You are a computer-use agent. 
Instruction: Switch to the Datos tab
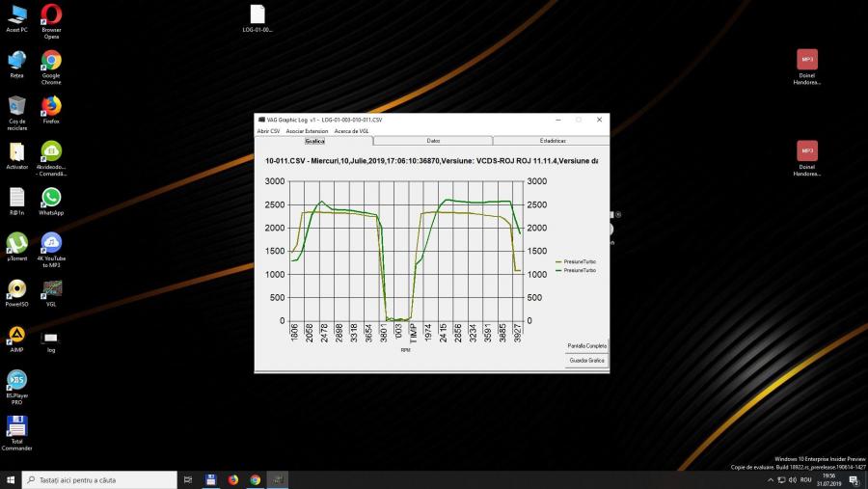point(433,141)
